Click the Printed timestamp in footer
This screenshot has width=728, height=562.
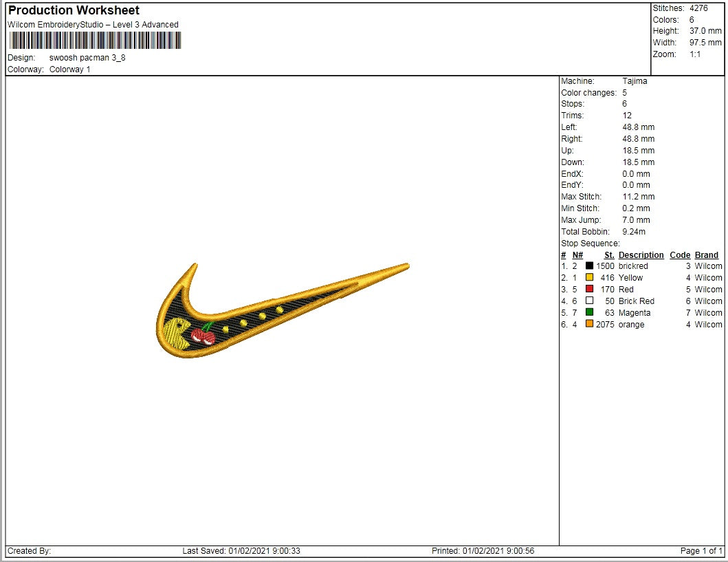pos(483,551)
